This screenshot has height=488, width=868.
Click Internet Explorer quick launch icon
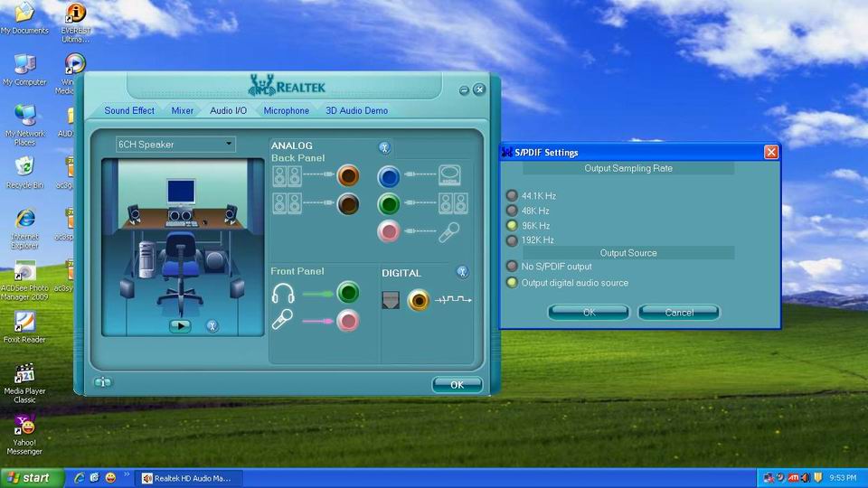tap(80, 477)
